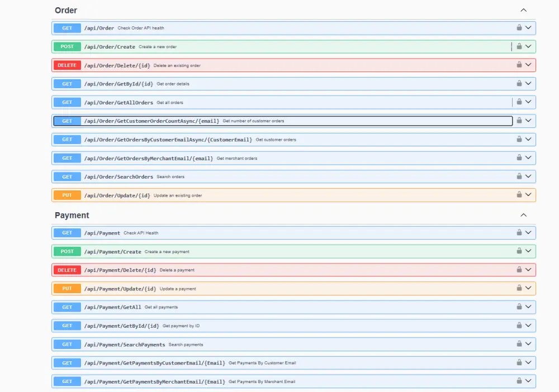Click the POST badge for /api/Payment/Create
This screenshot has width=559, height=392.
67,251
